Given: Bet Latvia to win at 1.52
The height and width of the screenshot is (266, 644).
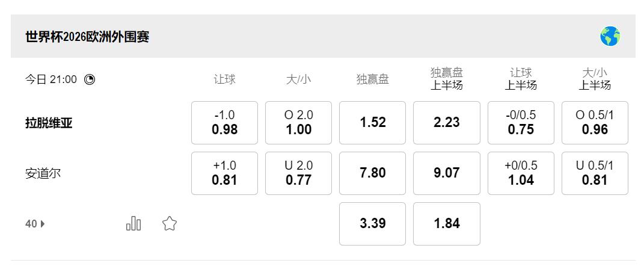Looking at the screenshot, I should click(372, 123).
